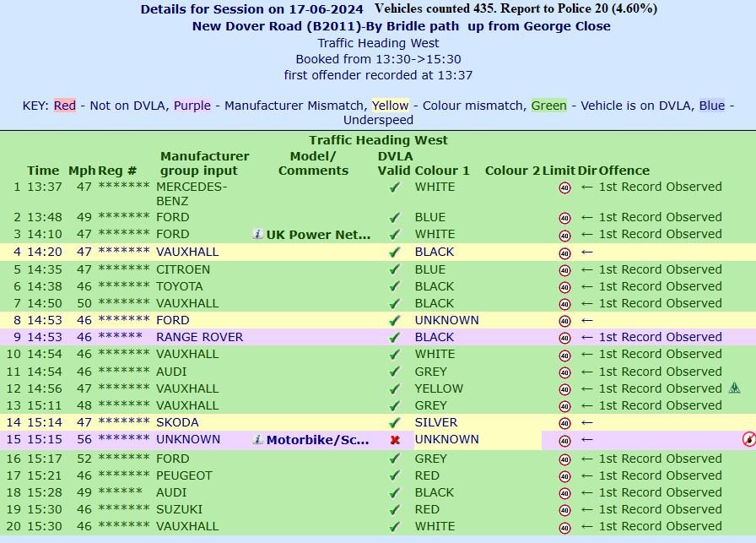Click the Green colour key label
756x543 pixels.
point(548,106)
